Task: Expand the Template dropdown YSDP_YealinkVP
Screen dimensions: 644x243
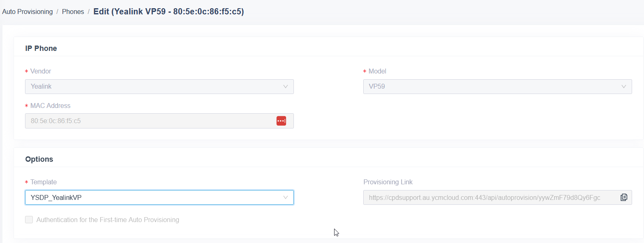Action: 159,197
